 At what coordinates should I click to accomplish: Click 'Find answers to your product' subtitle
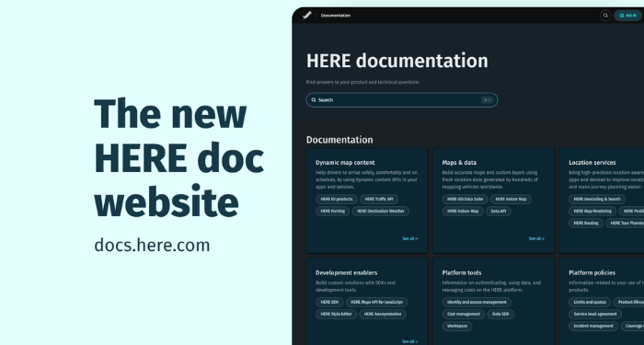(x=362, y=82)
